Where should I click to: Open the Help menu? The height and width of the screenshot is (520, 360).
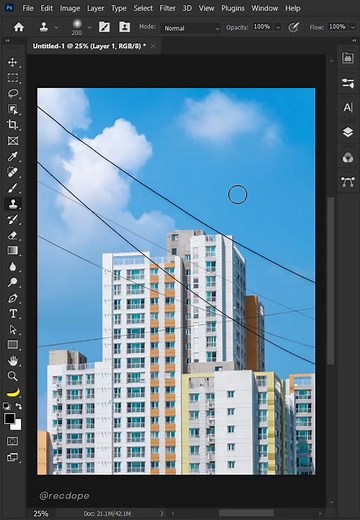click(293, 8)
